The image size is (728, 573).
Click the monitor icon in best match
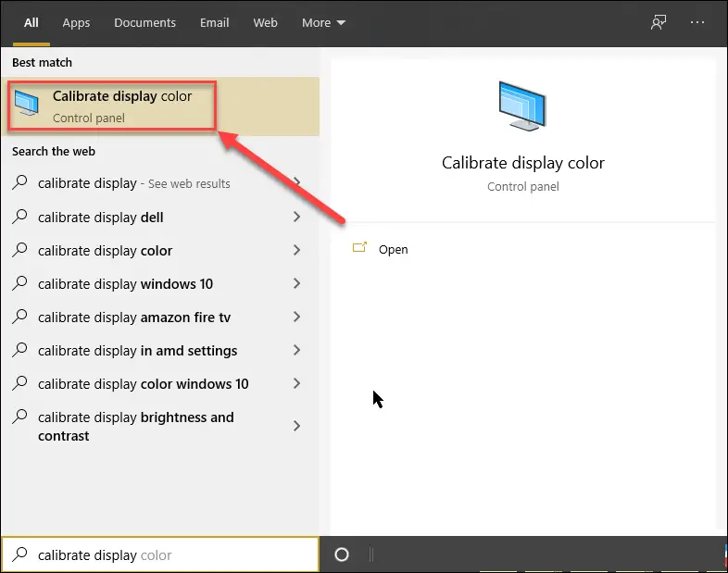click(27, 103)
